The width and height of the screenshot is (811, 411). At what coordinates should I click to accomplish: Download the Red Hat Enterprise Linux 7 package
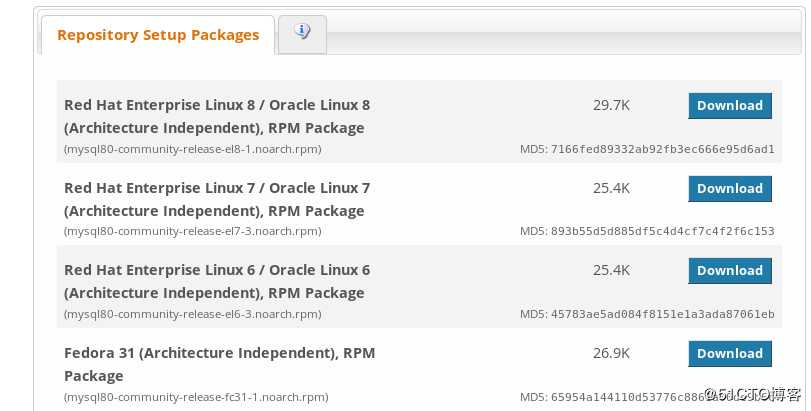[730, 189]
